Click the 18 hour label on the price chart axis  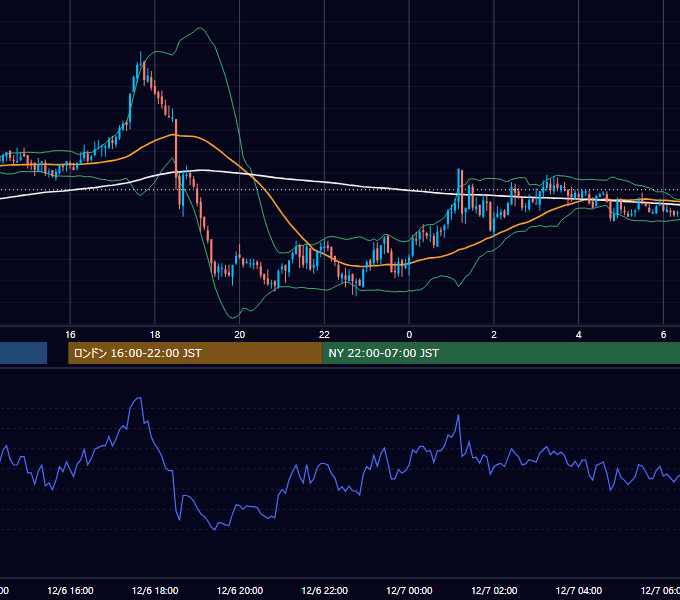pyautogui.click(x=155, y=335)
